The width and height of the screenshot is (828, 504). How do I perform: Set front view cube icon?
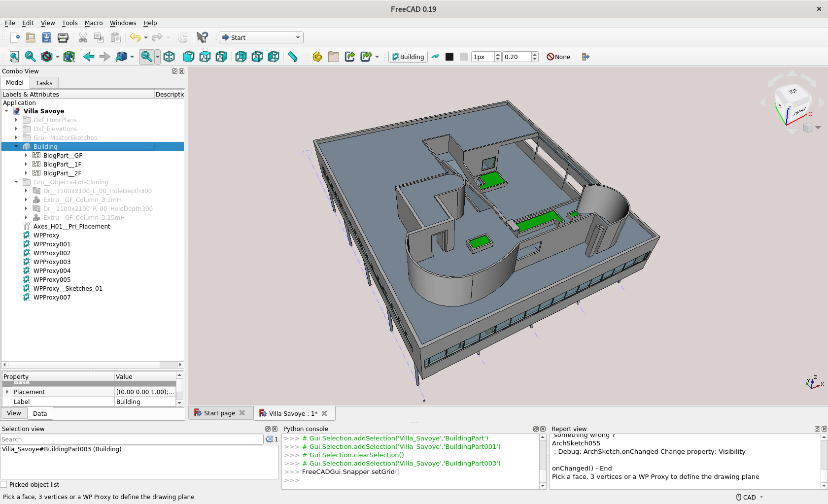189,57
